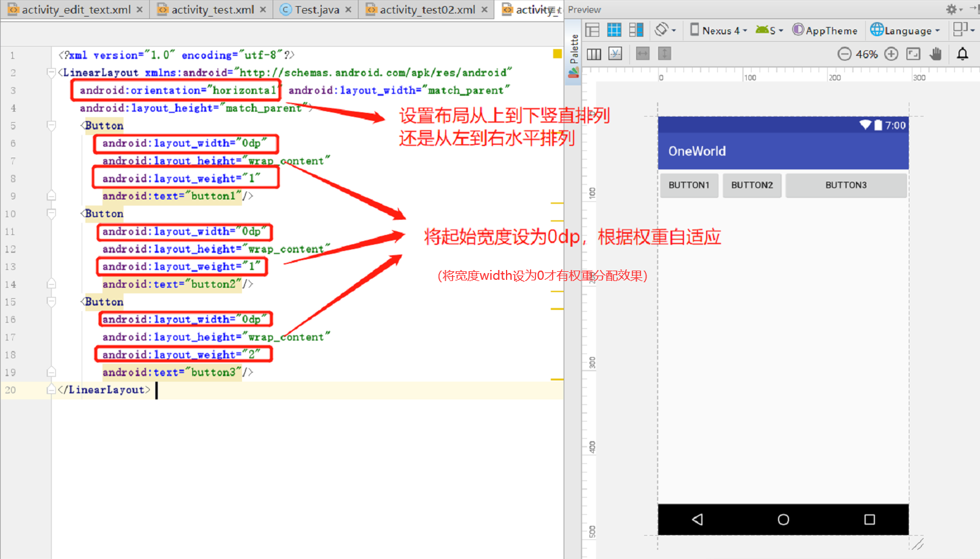Image resolution: width=980 pixels, height=559 pixels.
Task: Show Design and Blueprint side by side
Action: pos(636,30)
